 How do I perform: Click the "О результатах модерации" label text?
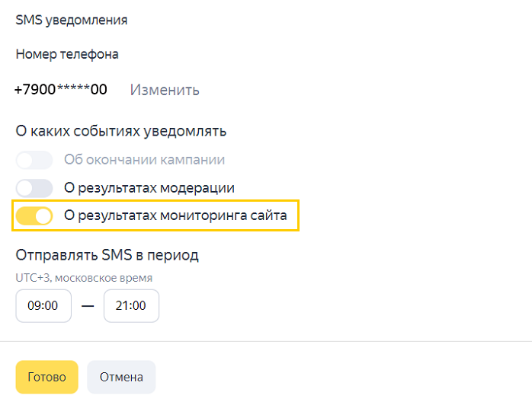click(x=149, y=188)
